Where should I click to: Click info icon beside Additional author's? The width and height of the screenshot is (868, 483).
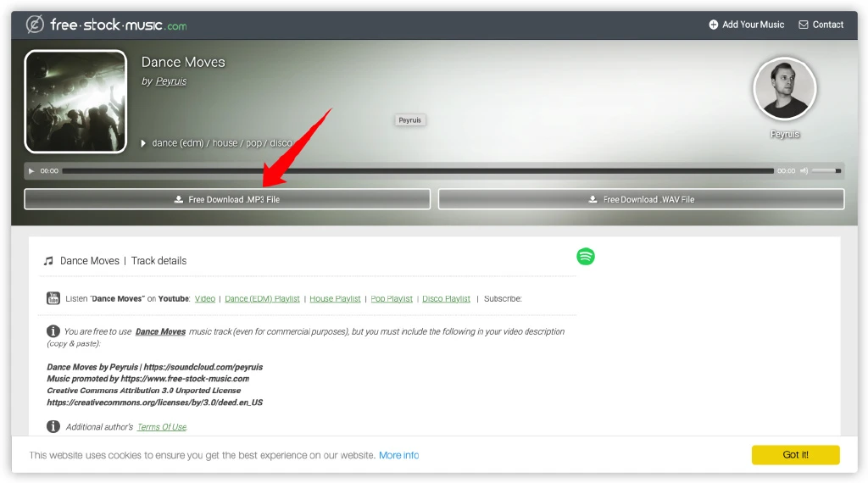53,426
